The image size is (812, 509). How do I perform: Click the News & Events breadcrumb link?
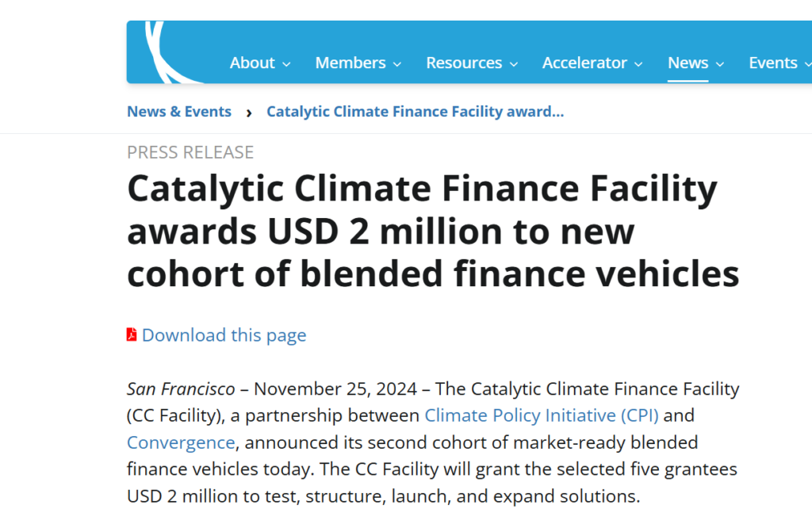[x=179, y=111]
